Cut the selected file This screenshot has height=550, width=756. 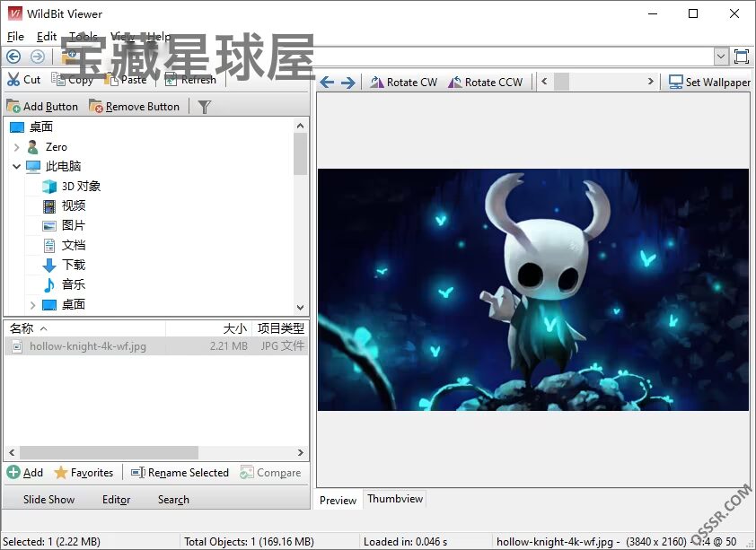tap(23, 80)
